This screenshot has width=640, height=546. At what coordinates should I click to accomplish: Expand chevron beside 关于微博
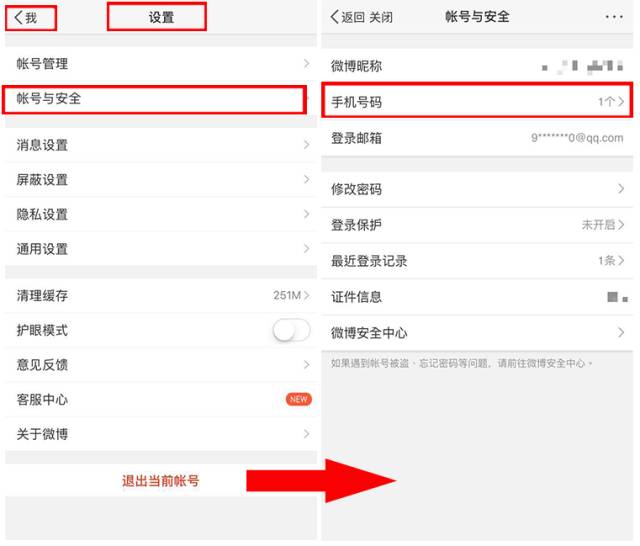[307, 434]
